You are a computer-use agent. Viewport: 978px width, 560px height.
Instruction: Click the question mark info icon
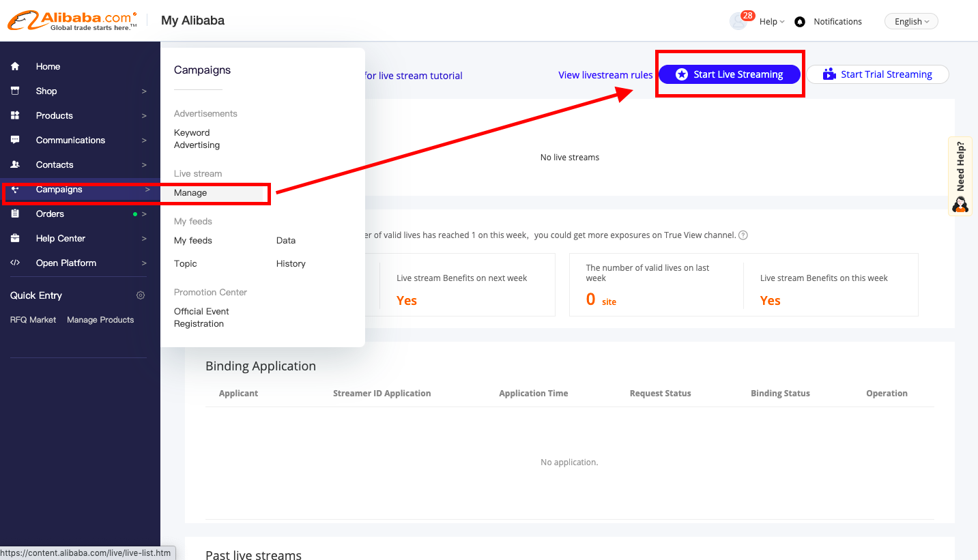point(743,235)
